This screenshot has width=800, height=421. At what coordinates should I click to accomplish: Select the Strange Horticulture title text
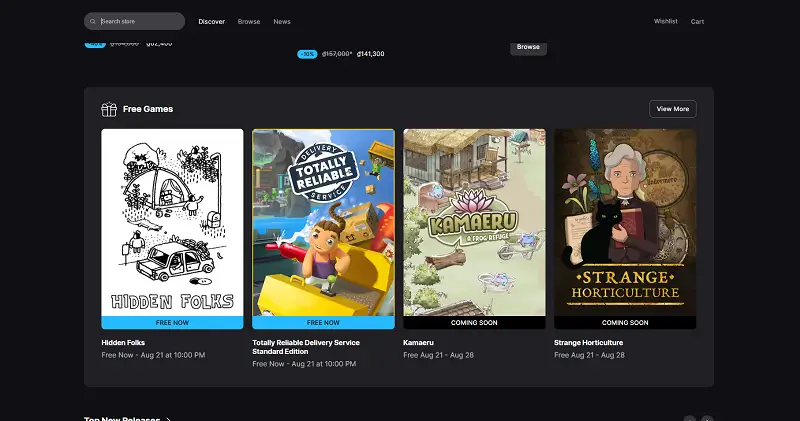click(x=588, y=342)
